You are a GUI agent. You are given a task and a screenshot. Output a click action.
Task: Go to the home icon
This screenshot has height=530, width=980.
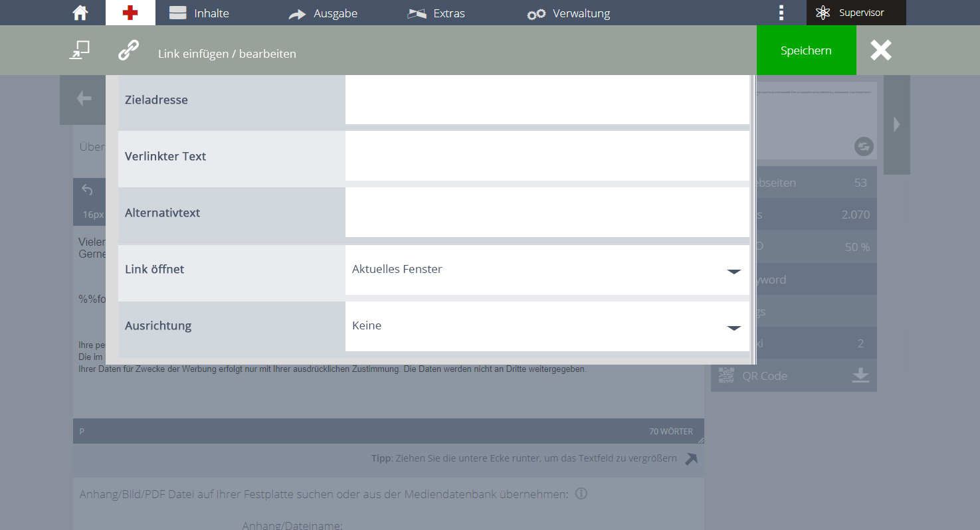tap(80, 13)
